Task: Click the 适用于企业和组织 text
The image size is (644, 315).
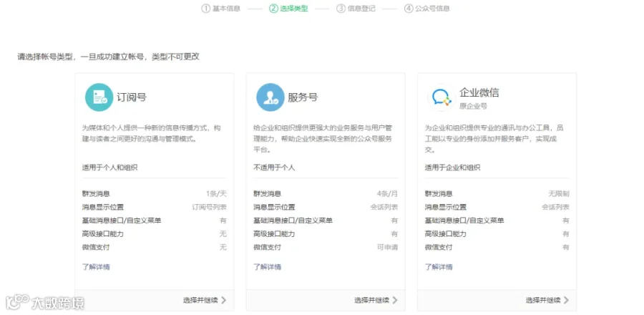Action: coord(452,168)
